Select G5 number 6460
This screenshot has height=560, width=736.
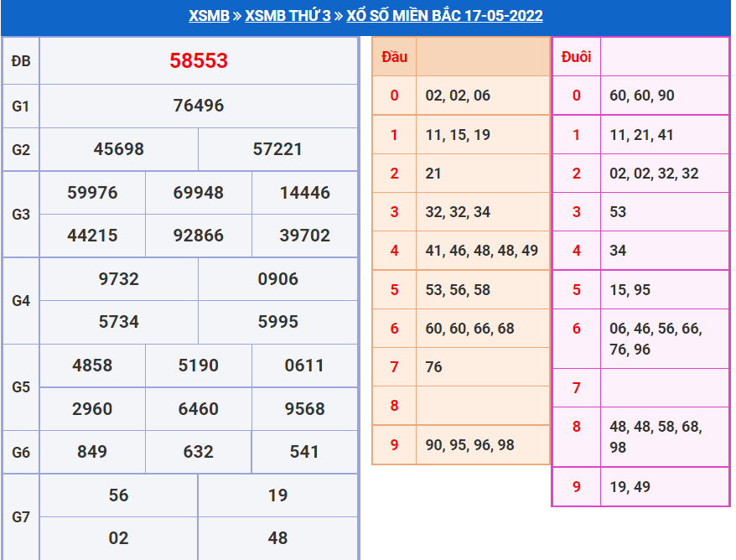(x=199, y=409)
